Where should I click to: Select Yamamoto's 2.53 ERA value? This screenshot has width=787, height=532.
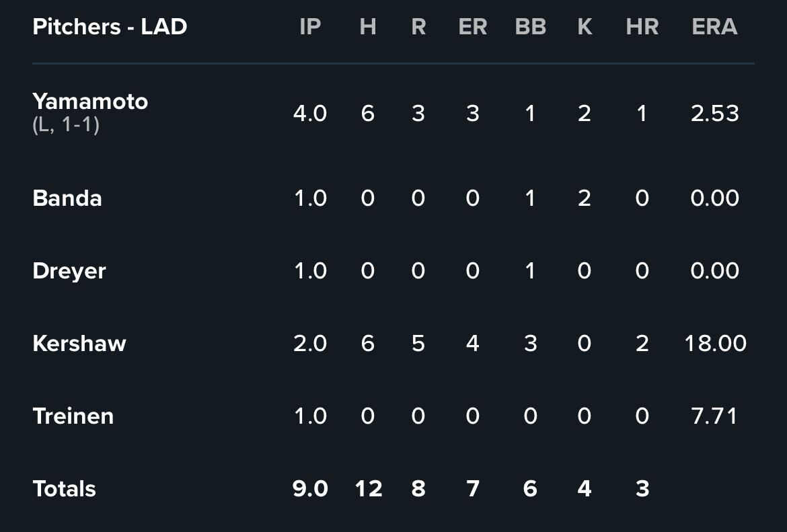(714, 114)
